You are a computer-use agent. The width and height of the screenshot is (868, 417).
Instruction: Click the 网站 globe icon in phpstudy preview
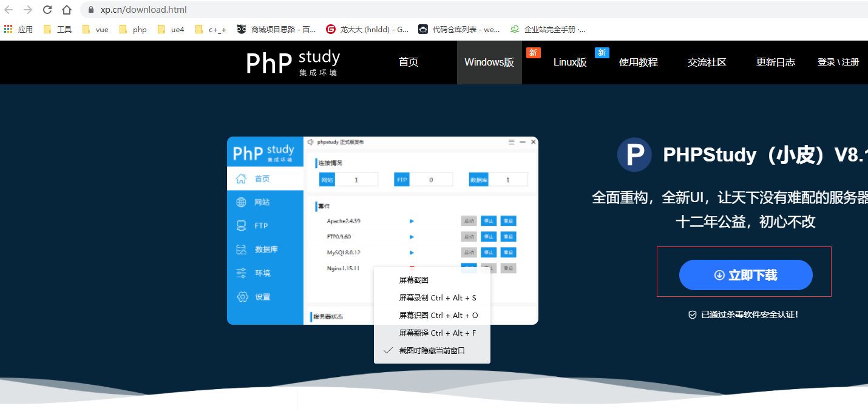pyautogui.click(x=242, y=202)
